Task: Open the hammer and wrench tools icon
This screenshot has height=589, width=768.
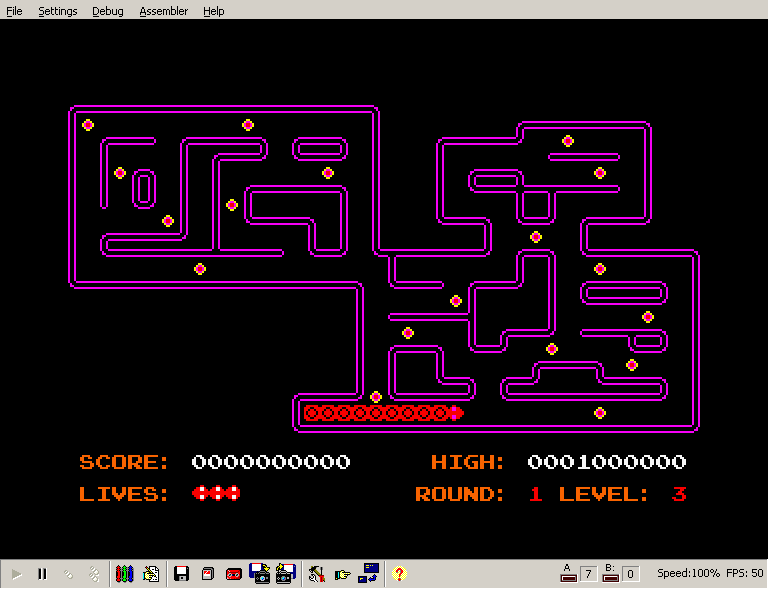Action: pos(316,574)
